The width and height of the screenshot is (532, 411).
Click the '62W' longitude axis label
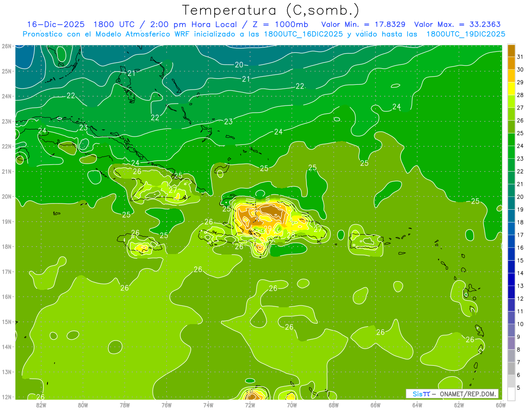(x=459, y=405)
